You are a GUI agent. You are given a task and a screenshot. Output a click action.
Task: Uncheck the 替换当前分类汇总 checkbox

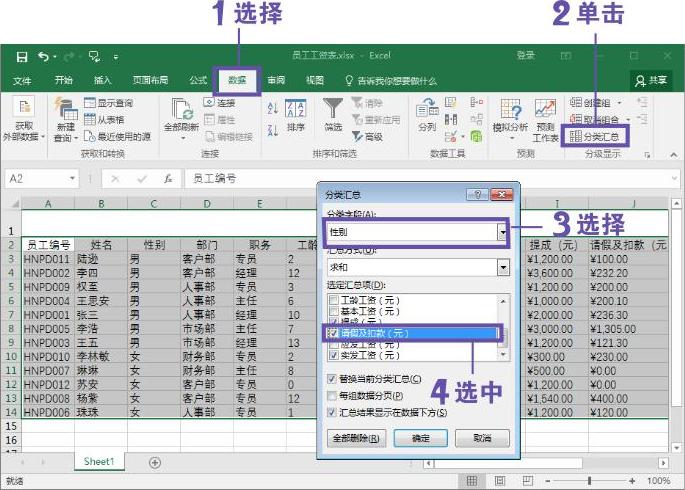pyautogui.click(x=333, y=380)
